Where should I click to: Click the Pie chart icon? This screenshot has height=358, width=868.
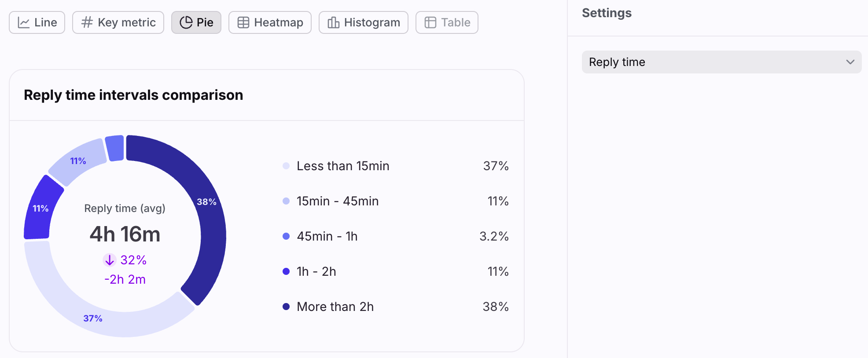coord(186,22)
